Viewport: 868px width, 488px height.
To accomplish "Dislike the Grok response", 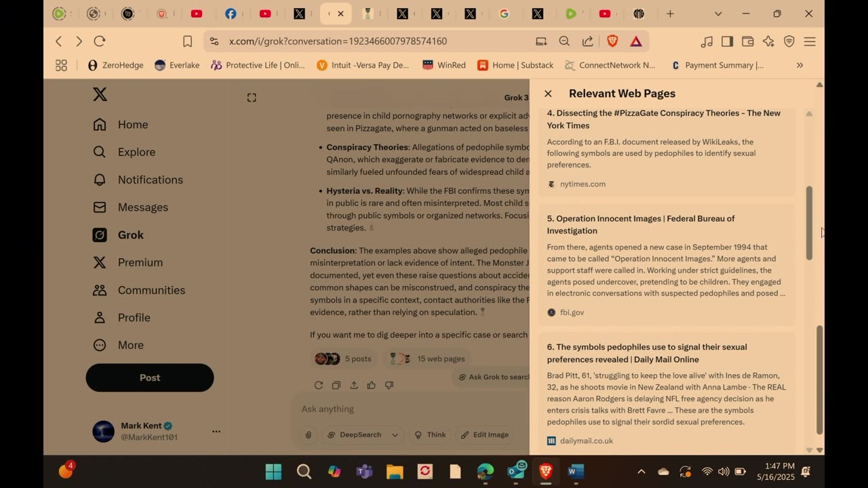I will coord(389,385).
